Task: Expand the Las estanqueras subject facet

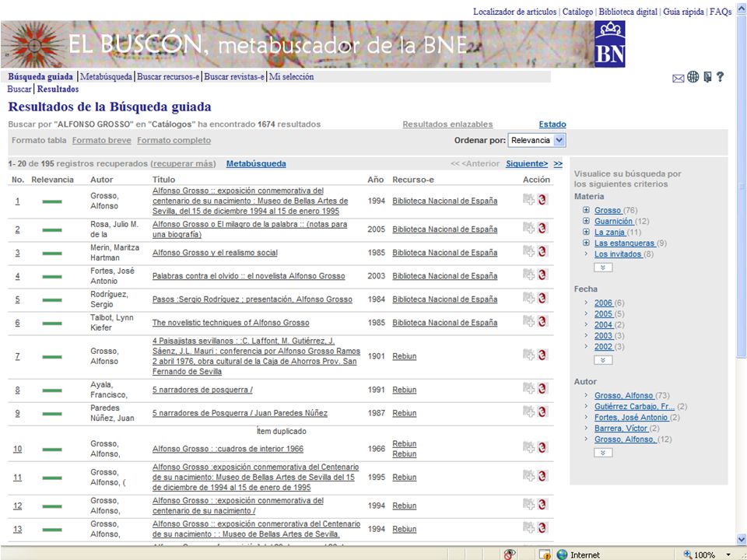Action: tap(586, 243)
